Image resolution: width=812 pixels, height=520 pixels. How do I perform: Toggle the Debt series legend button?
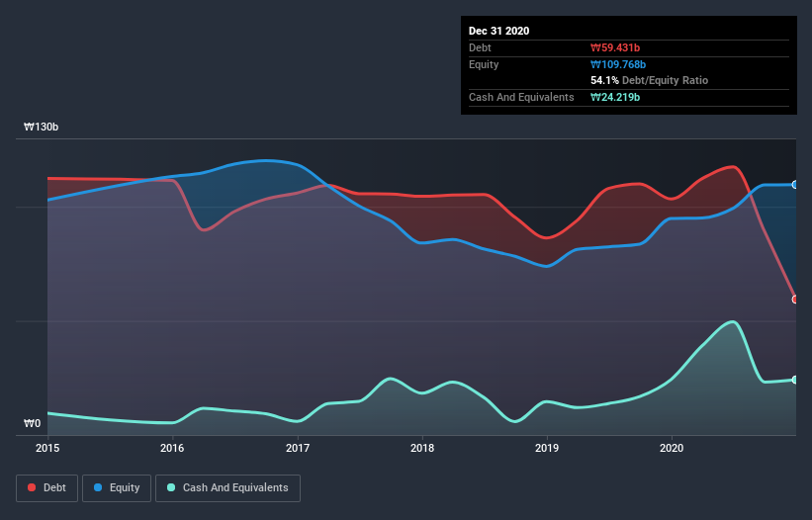click(x=47, y=488)
